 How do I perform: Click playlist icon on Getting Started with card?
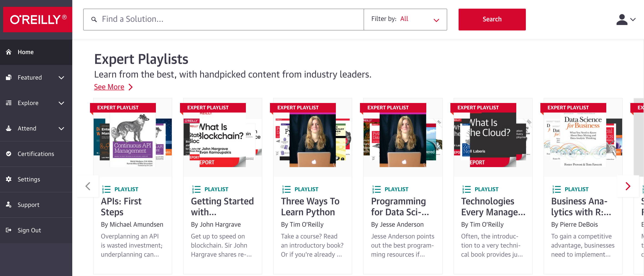pos(196,189)
